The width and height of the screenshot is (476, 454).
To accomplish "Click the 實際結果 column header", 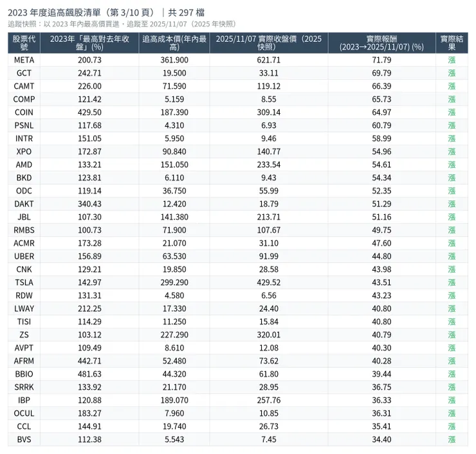I will 452,43.
